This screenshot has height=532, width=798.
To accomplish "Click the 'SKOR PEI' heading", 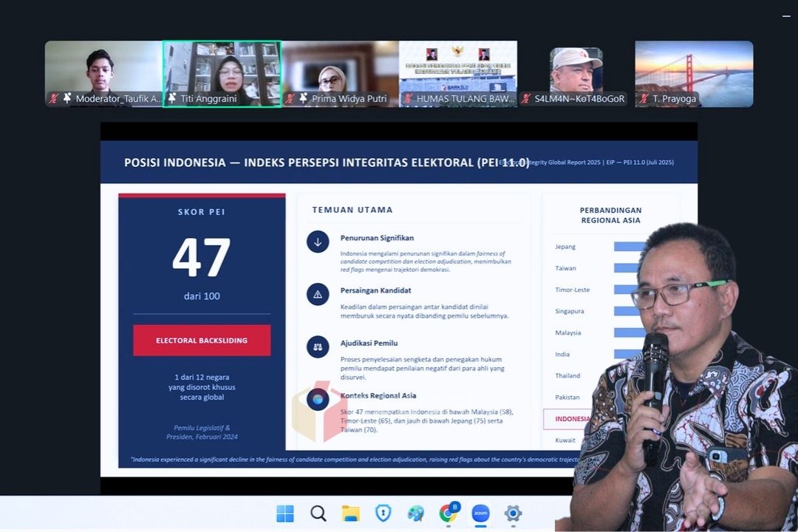I will tap(202, 212).
